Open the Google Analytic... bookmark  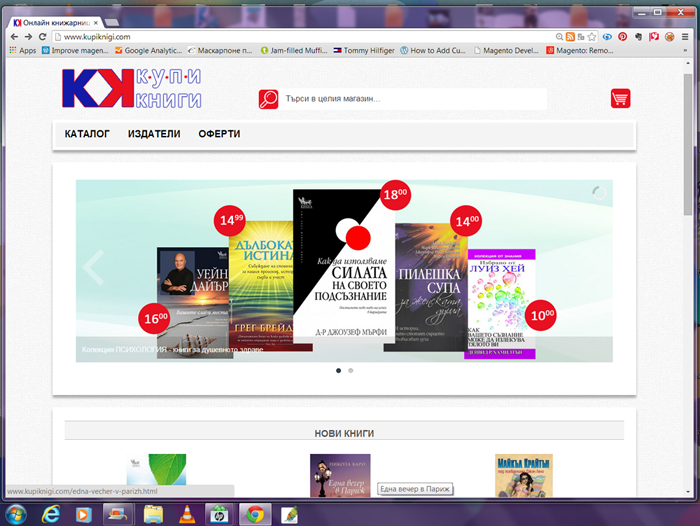tap(148, 50)
